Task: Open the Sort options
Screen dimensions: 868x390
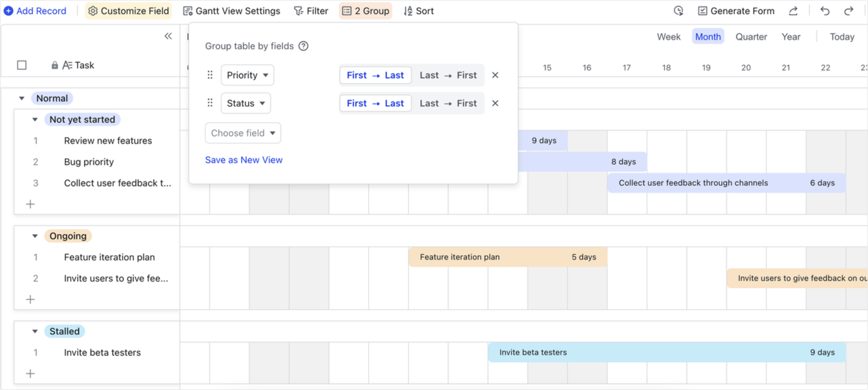Action: click(419, 11)
